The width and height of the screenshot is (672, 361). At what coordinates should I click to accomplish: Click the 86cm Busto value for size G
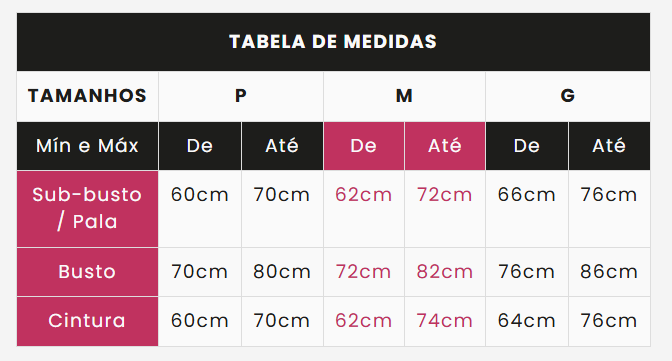pyautogui.click(x=609, y=272)
